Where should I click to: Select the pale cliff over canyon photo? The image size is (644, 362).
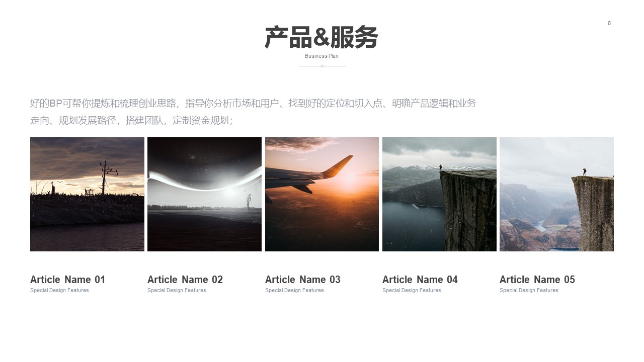[x=556, y=194]
